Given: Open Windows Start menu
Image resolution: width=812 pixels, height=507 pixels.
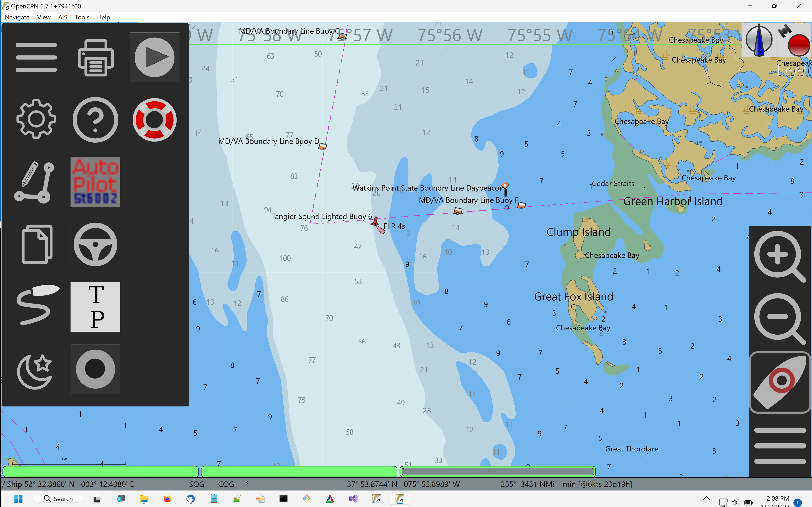Looking at the screenshot, I should click(18, 499).
